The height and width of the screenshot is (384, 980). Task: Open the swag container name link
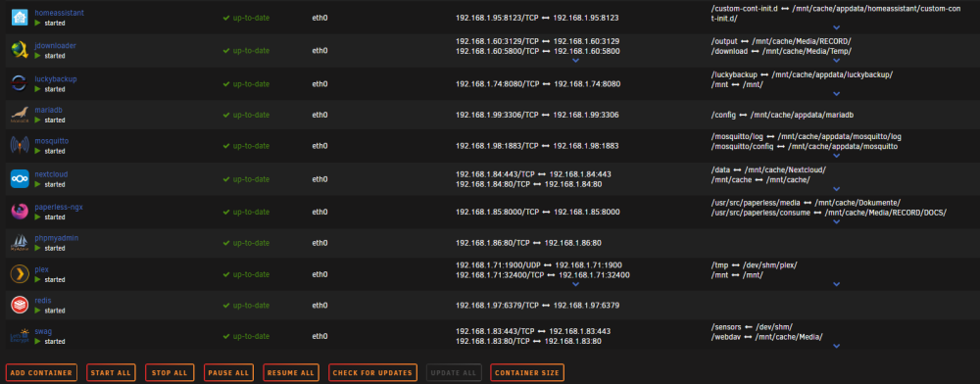point(43,331)
